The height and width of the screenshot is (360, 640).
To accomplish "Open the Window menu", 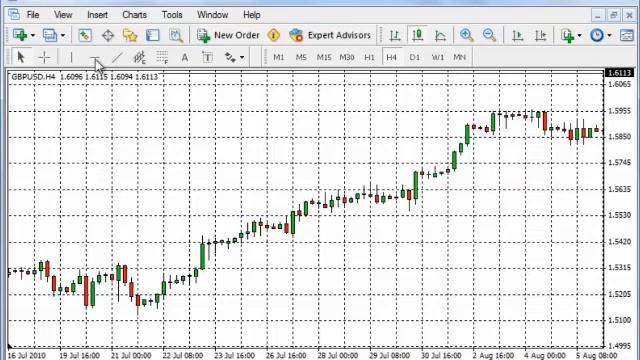I will coord(212,15).
